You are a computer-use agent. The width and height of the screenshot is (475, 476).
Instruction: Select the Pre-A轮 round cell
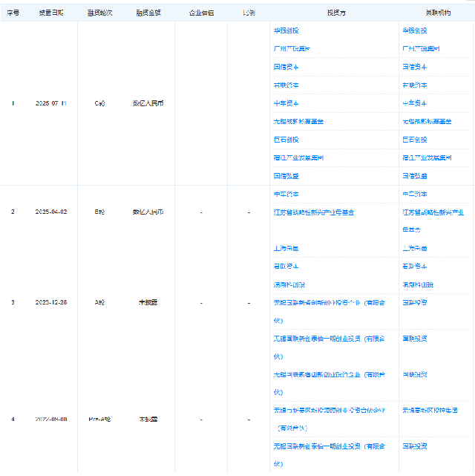click(x=99, y=420)
